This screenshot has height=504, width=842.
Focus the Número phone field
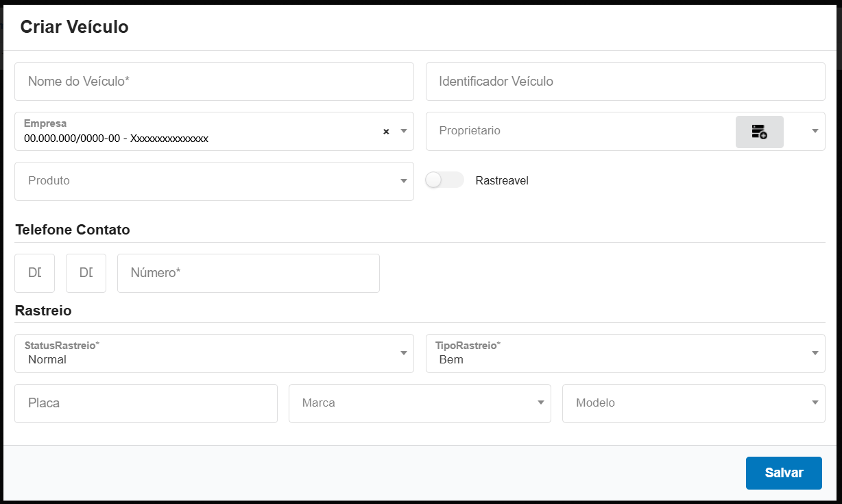[x=248, y=273]
